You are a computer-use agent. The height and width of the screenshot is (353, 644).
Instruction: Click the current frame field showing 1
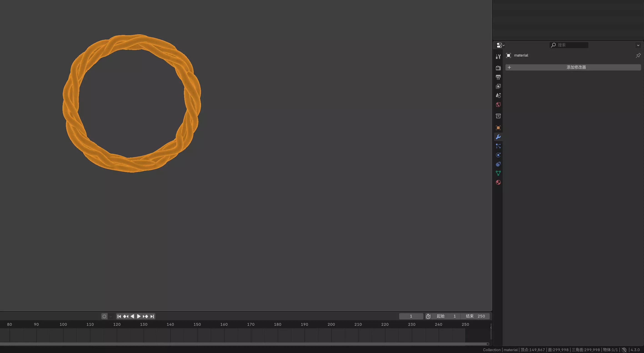point(411,316)
